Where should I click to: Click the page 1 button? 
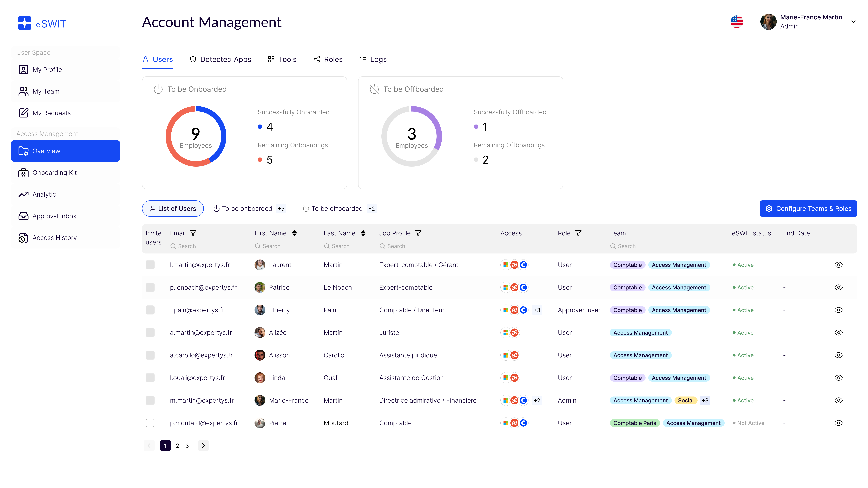[165, 446]
